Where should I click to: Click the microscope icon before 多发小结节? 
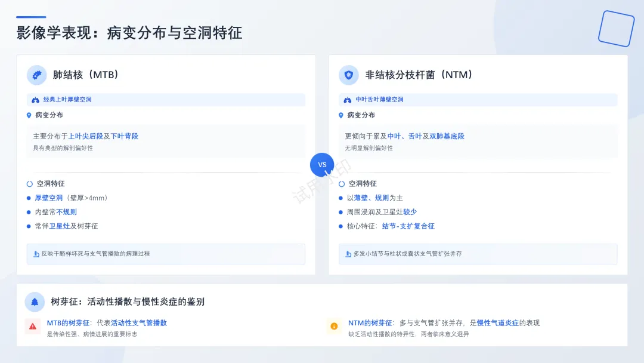coord(348,254)
